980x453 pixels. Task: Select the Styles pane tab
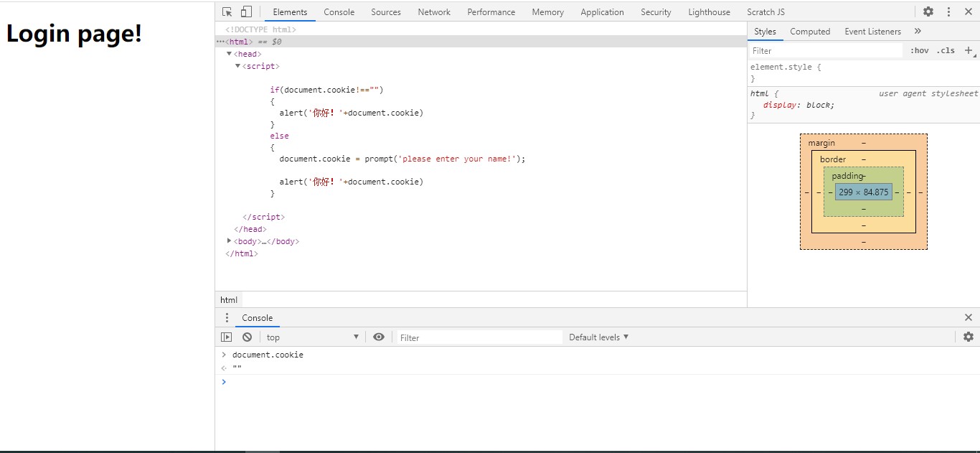click(x=765, y=32)
